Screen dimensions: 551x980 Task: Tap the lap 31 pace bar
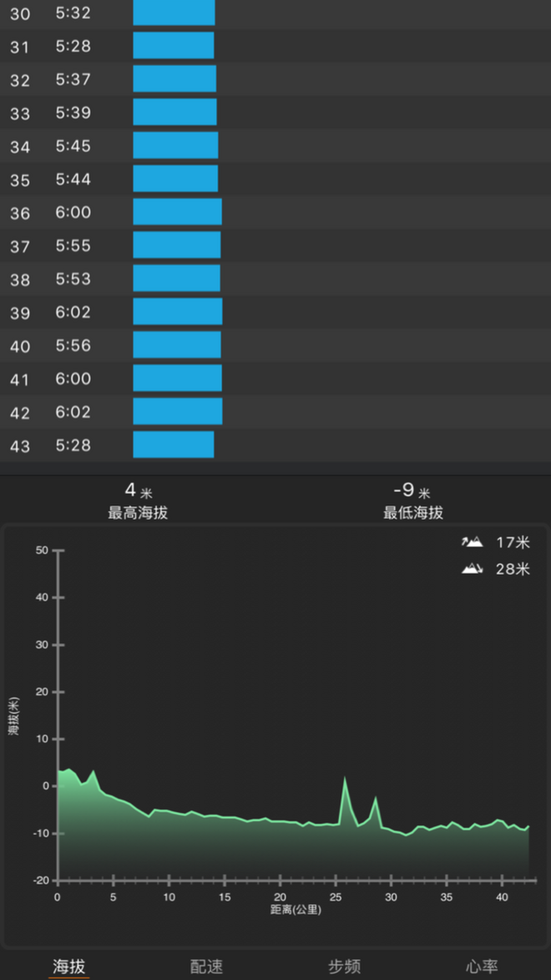174,47
